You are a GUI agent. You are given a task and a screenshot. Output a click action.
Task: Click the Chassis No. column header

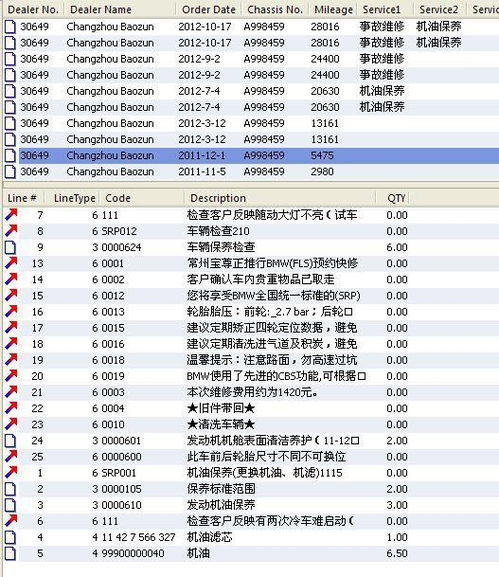point(275,10)
